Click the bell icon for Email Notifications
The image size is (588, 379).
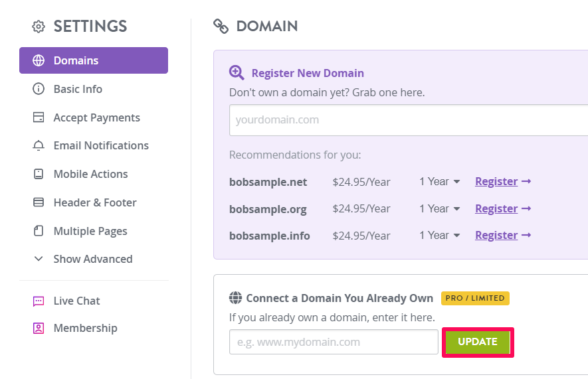click(39, 145)
